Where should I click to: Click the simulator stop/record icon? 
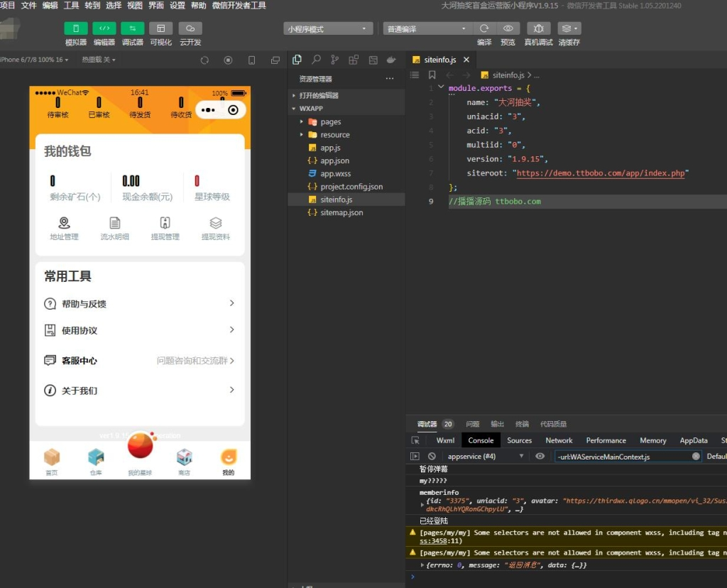(x=228, y=60)
